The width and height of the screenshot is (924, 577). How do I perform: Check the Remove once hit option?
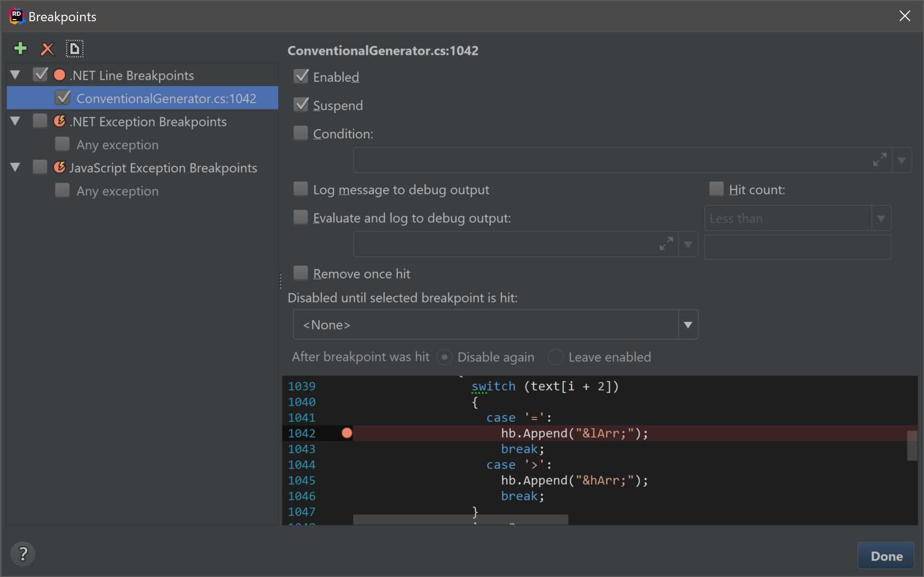coord(301,273)
